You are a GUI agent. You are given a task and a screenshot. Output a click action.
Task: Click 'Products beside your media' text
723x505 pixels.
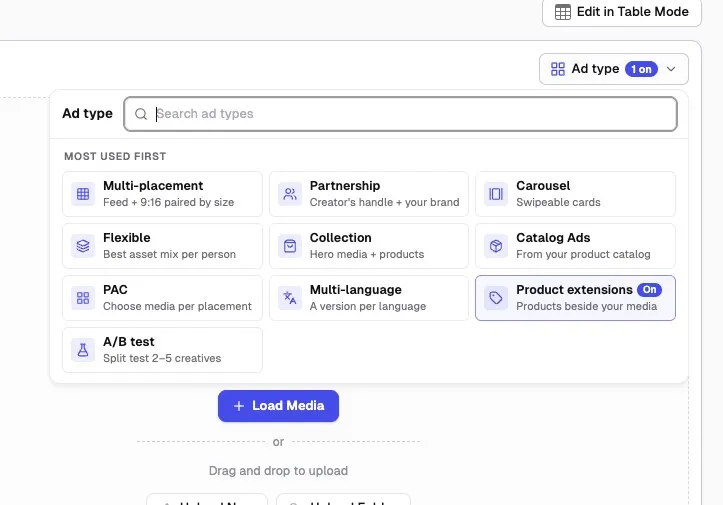pos(587,307)
